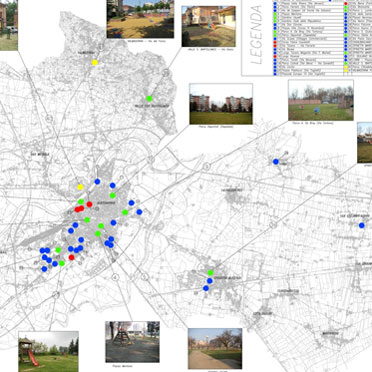Screen dimensions: 372x372
Task: Click the Alessandria city label on map
Action: point(106,203)
